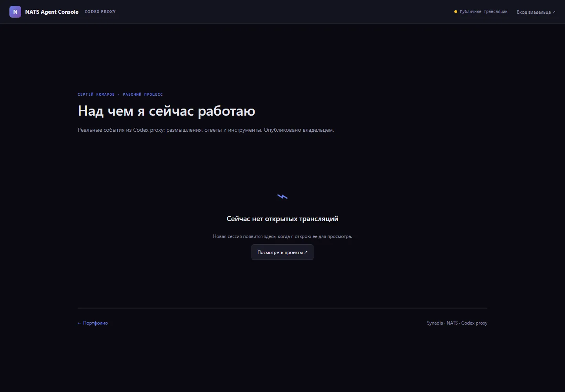The image size is (565, 392).
Task: Click the Synadia · NATS · Codex proxy footer text
Action: [457, 323]
